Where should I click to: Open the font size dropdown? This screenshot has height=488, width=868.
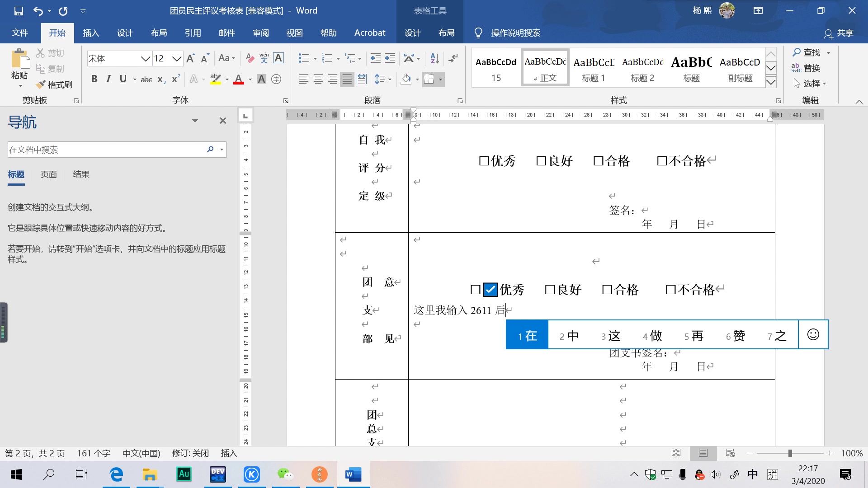[x=177, y=59]
